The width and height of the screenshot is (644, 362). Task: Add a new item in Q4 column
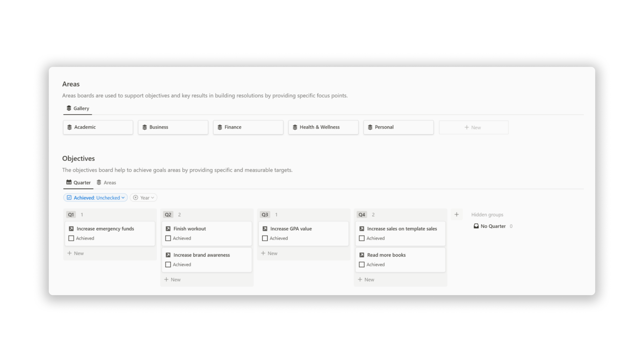tap(366, 280)
